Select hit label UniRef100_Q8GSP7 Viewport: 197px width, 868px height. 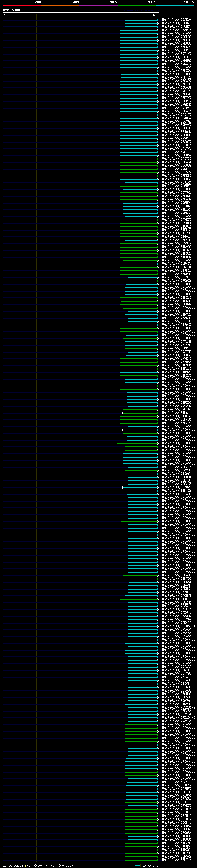[177, 81]
